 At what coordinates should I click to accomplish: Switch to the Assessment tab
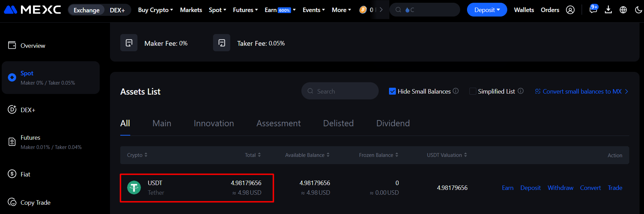click(x=279, y=123)
